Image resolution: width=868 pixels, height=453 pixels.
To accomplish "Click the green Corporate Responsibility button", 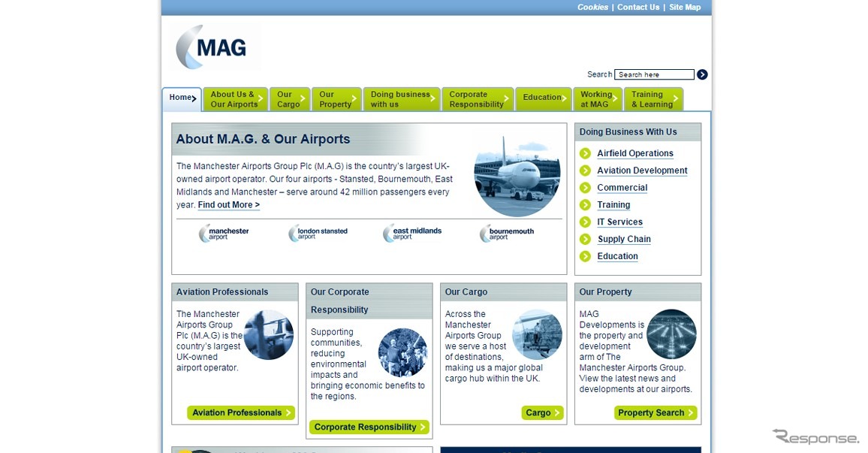I will click(x=369, y=427).
